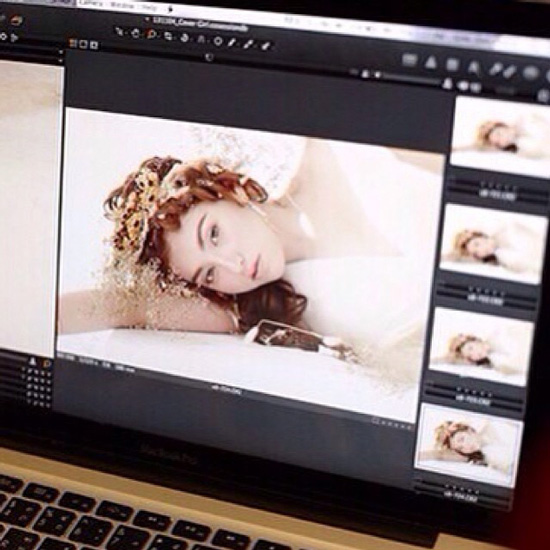Screen dimensions: 550x550
Task: Collapse the left panel's upper disclosure arrow
Action: [61, 52]
